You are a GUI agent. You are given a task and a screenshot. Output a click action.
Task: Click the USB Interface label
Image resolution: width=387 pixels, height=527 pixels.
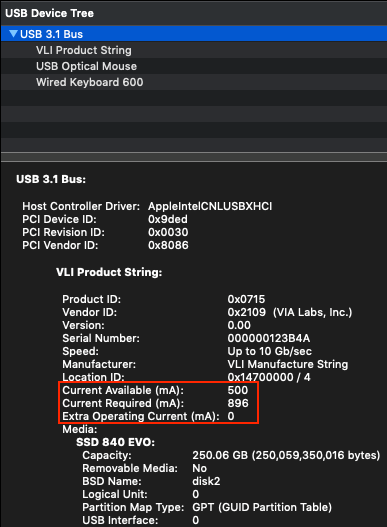[x=120, y=520]
